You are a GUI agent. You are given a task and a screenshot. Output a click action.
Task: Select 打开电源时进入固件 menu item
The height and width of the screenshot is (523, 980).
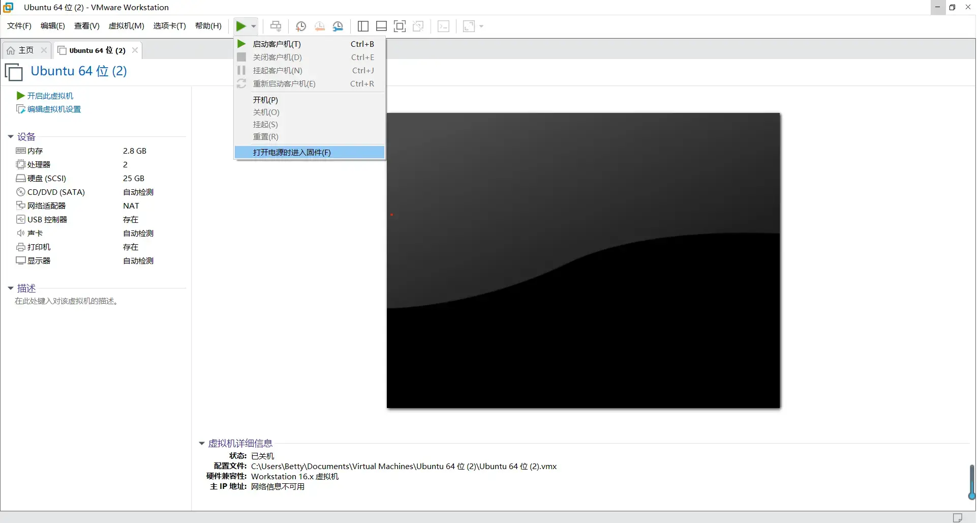(x=292, y=153)
